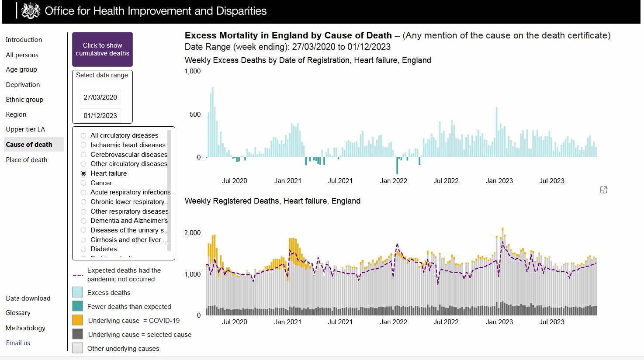Click the Office for Health Improvement and Disparities title

[156, 11]
